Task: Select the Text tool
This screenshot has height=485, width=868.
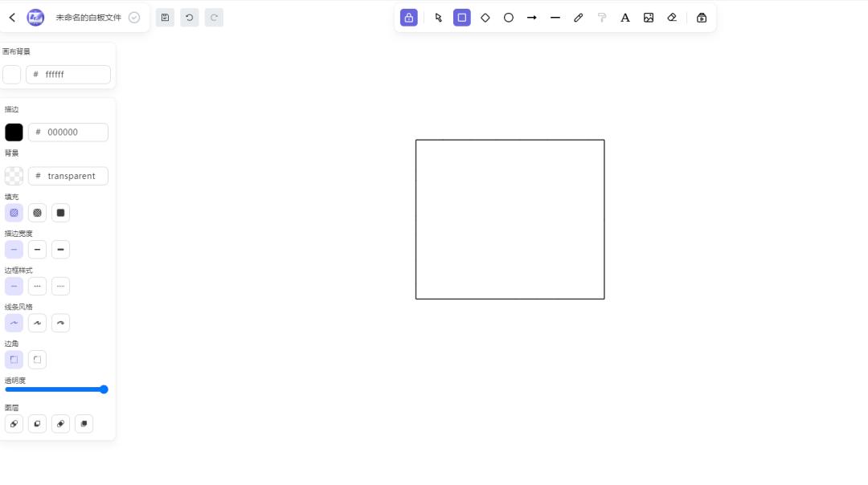Action: click(625, 17)
